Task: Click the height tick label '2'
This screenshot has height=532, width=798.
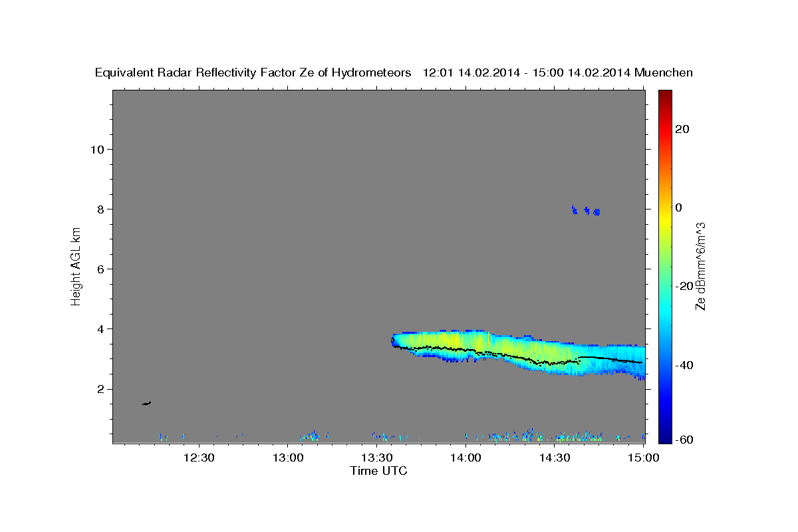Action: click(100, 389)
